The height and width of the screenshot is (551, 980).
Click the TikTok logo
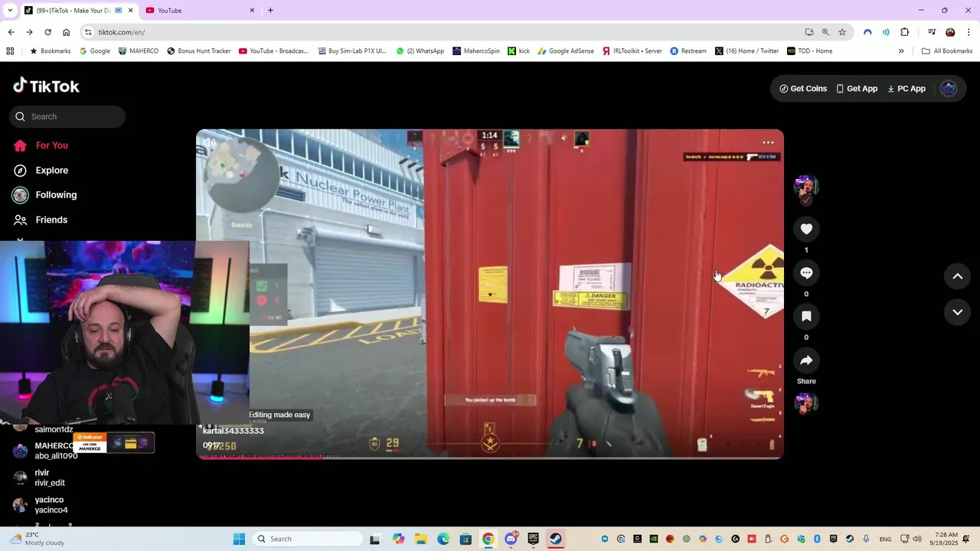click(46, 86)
